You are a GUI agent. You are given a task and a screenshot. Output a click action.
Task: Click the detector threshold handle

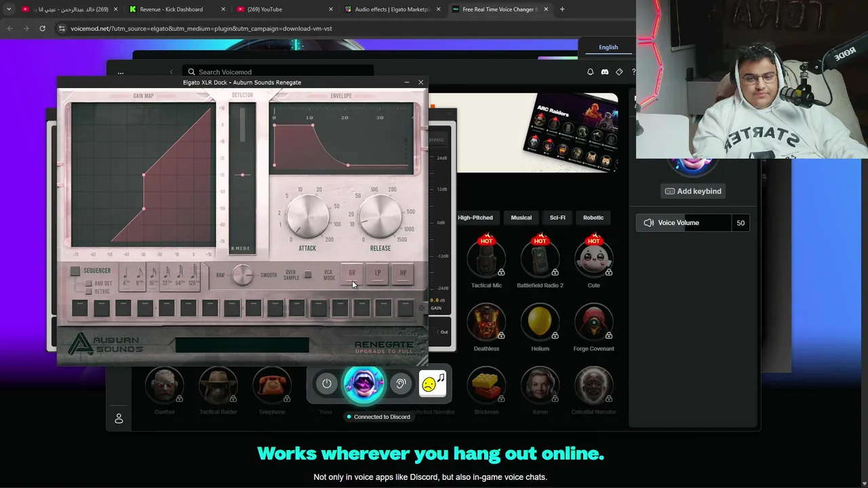[242, 175]
